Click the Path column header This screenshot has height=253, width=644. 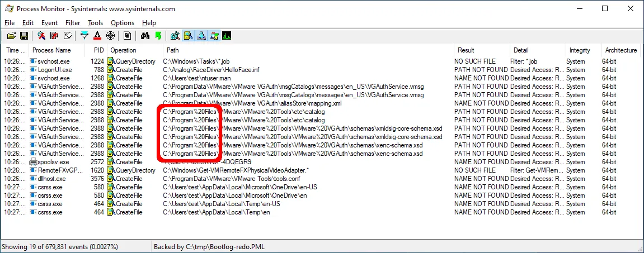[308, 50]
